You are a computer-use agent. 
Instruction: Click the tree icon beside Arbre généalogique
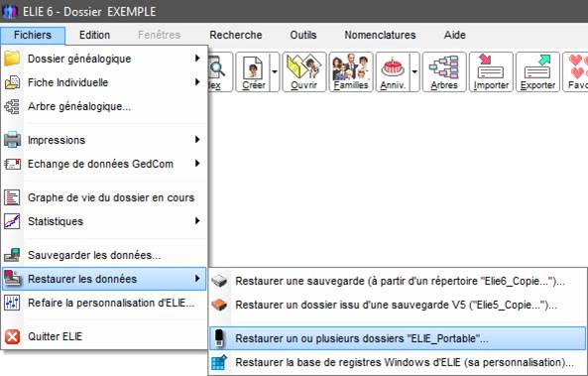(x=12, y=106)
